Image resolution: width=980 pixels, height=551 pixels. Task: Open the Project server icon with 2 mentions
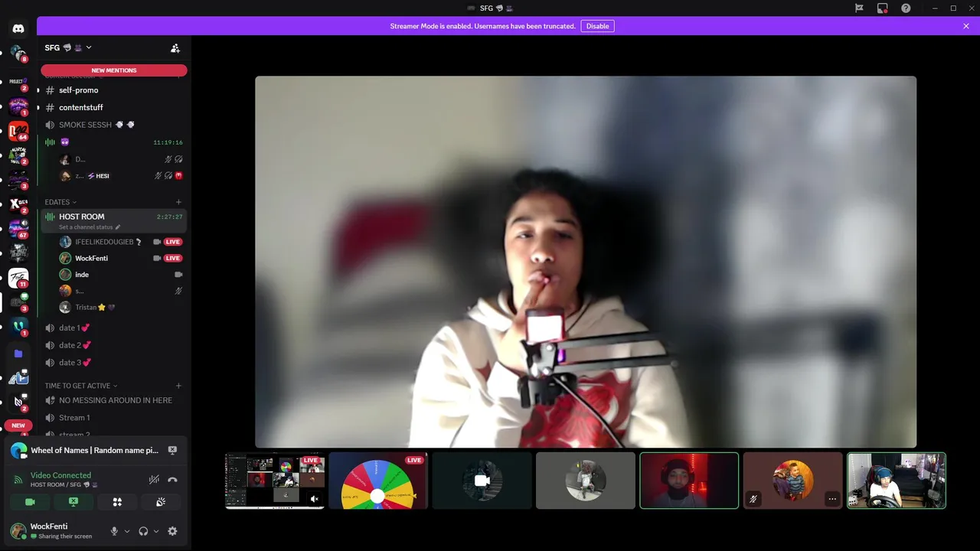tap(18, 81)
